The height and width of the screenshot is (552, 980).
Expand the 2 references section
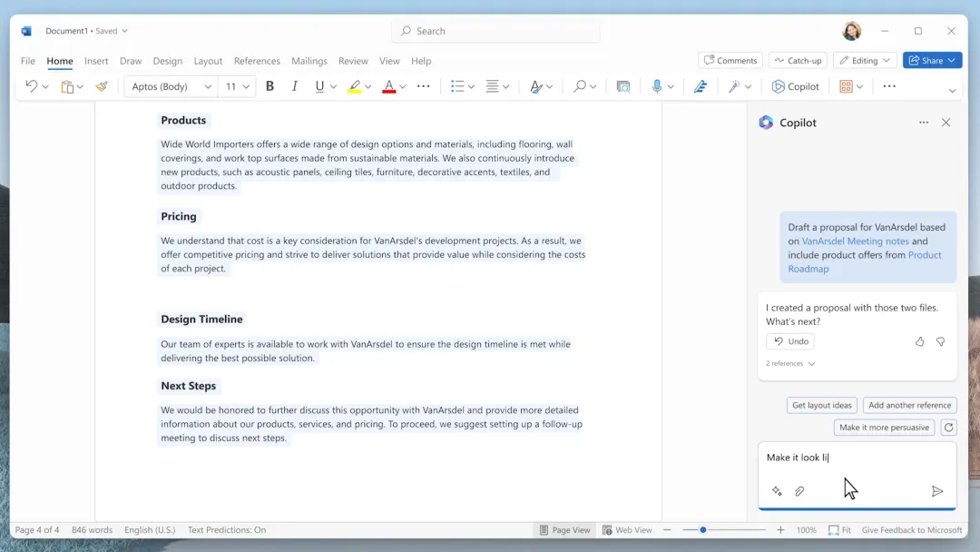[x=790, y=363]
